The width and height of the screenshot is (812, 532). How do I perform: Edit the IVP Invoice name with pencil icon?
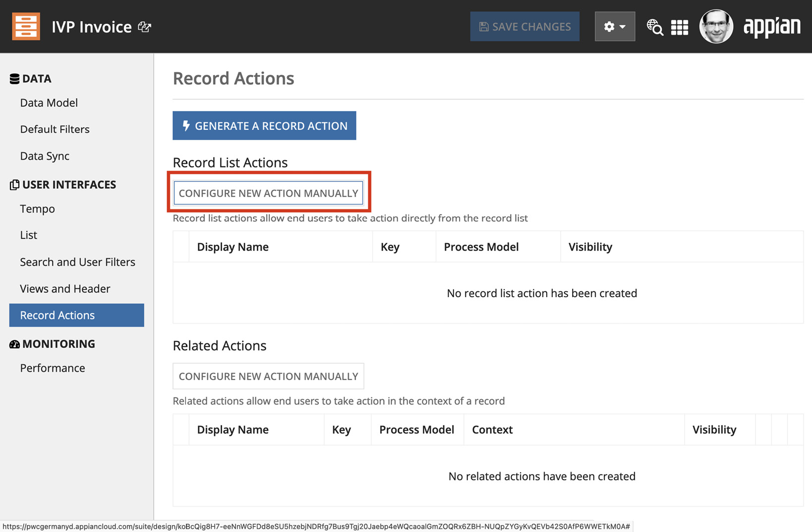pos(144,27)
